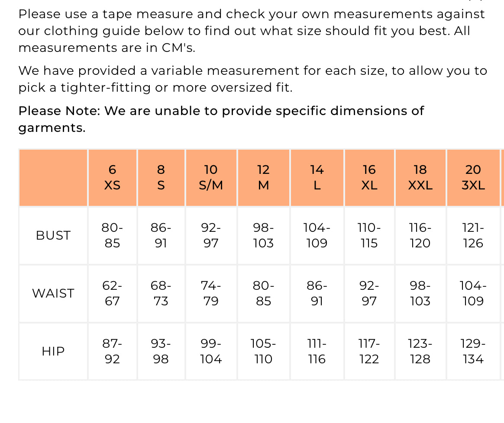
Task: Click the bold Please Note paragraph
Action: pos(221,119)
